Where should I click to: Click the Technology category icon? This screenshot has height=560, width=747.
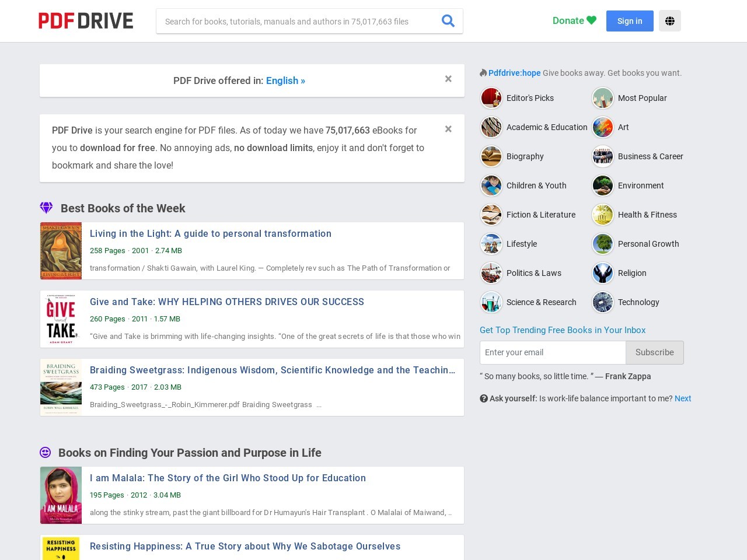tap(603, 302)
